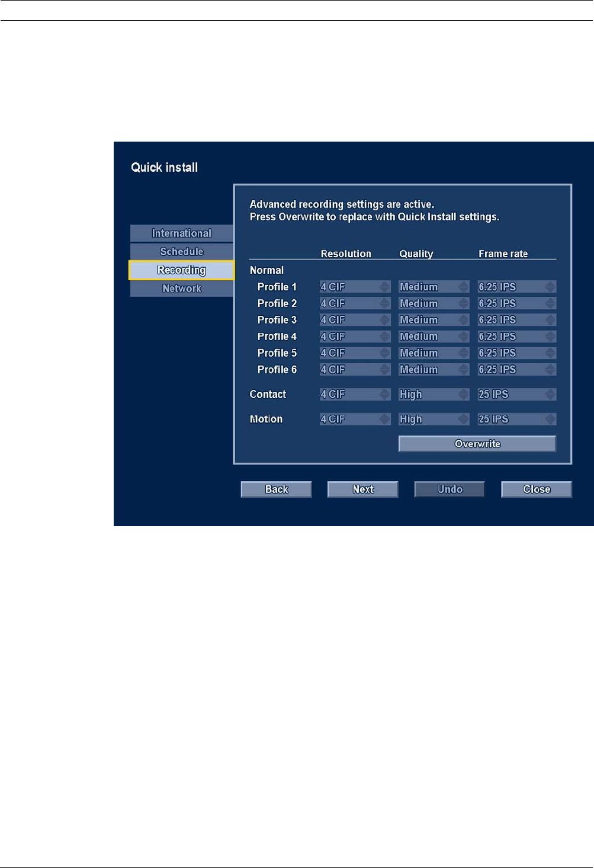Screen dimensions: 594x868
Task: Open Profile 3 Frame rate dropdown
Action: point(517,320)
